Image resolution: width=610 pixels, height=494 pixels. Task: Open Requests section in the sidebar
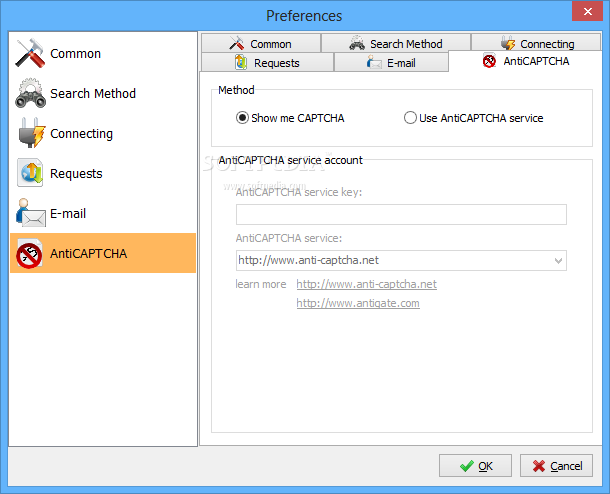(103, 173)
